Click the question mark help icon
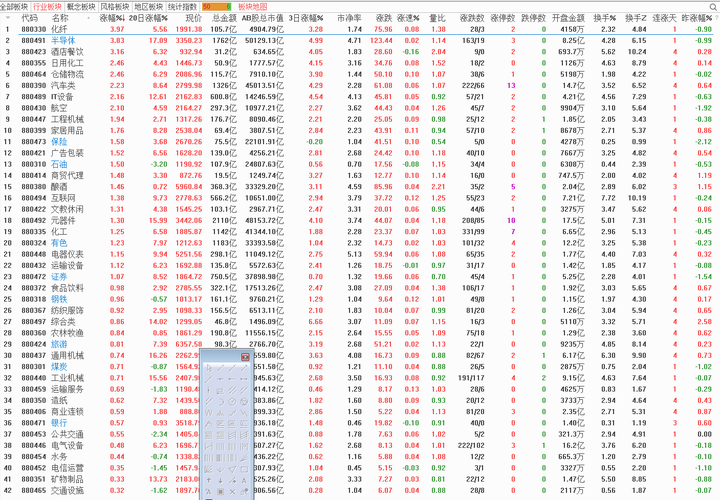Screen dimensions: 720x500 point(716,17)
